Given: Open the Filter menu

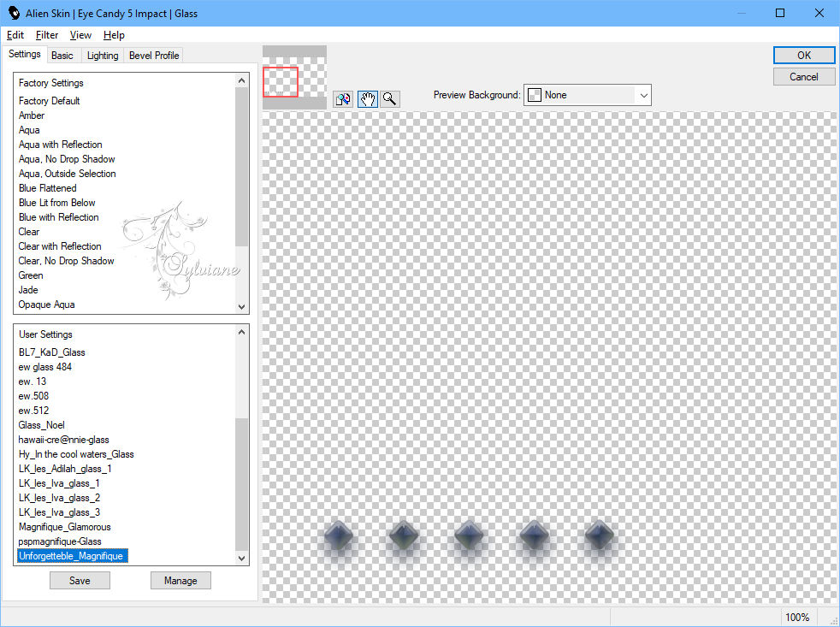Looking at the screenshot, I should [x=46, y=35].
